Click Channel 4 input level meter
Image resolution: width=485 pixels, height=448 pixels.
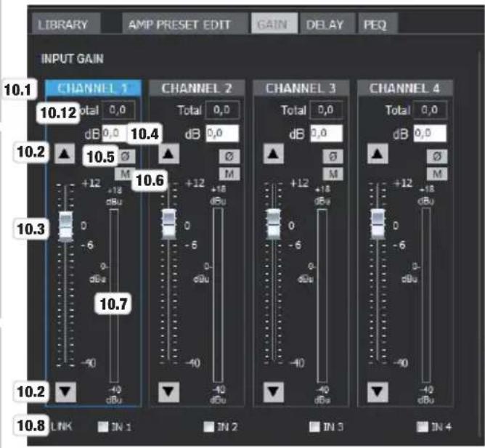coord(426,296)
